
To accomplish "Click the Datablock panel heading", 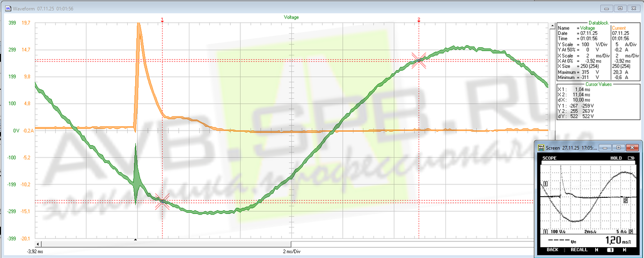I will (x=598, y=23).
